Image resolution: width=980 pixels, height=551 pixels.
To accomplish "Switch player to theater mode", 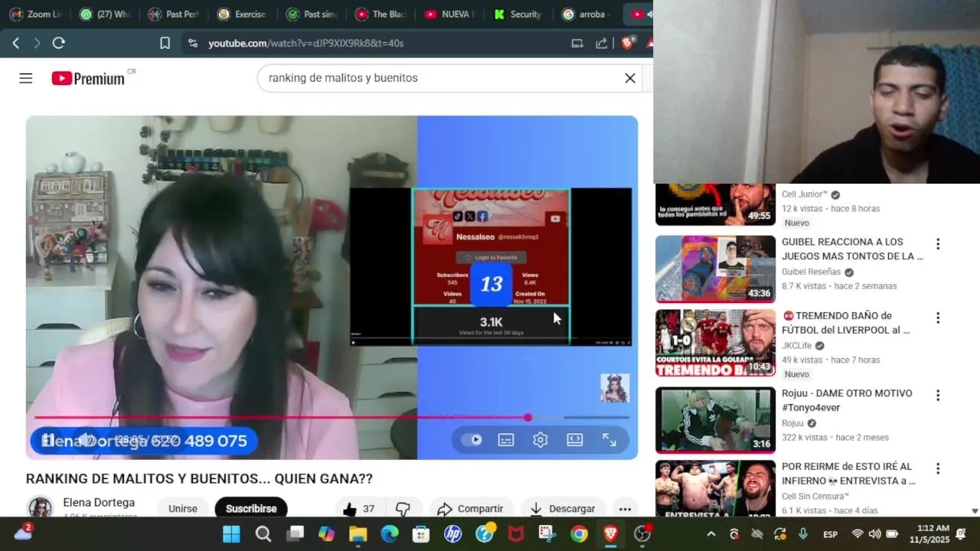I will pyautogui.click(x=575, y=440).
